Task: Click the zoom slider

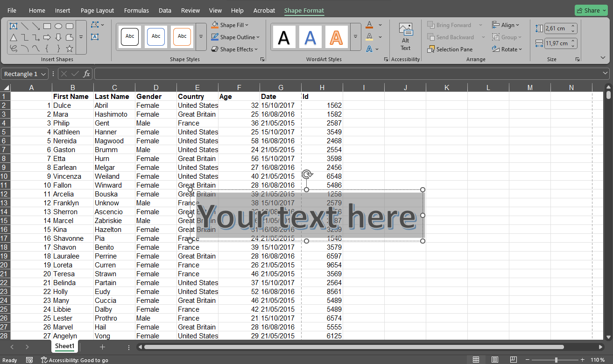Action: click(x=556, y=360)
